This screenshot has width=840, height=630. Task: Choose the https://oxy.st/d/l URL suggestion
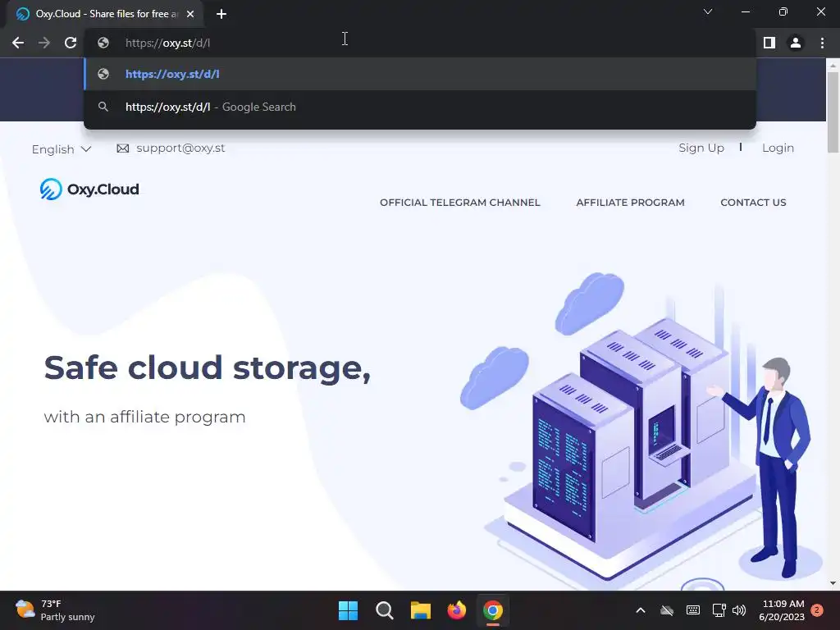pyautogui.click(x=420, y=74)
